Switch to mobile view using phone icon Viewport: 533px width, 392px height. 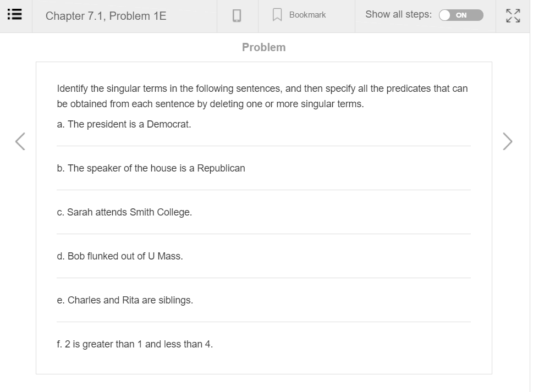(237, 15)
